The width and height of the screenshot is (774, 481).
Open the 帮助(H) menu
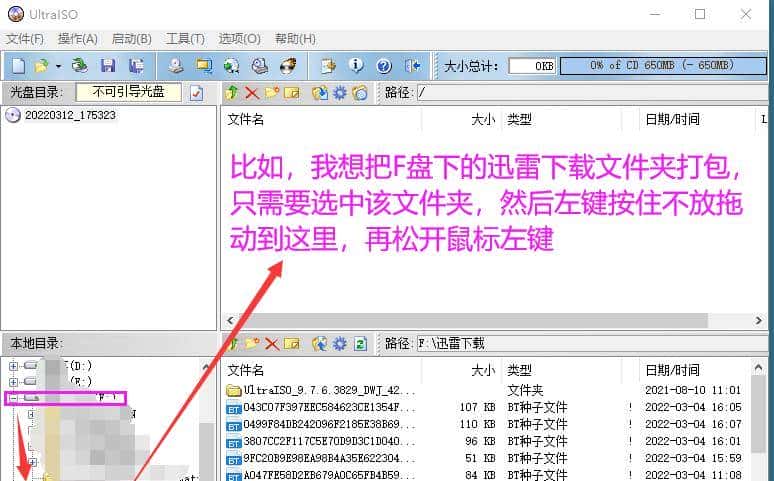(295, 39)
